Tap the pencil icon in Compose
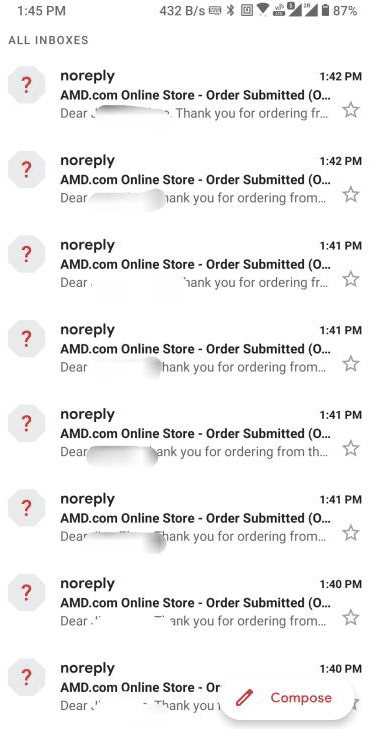 tap(244, 698)
